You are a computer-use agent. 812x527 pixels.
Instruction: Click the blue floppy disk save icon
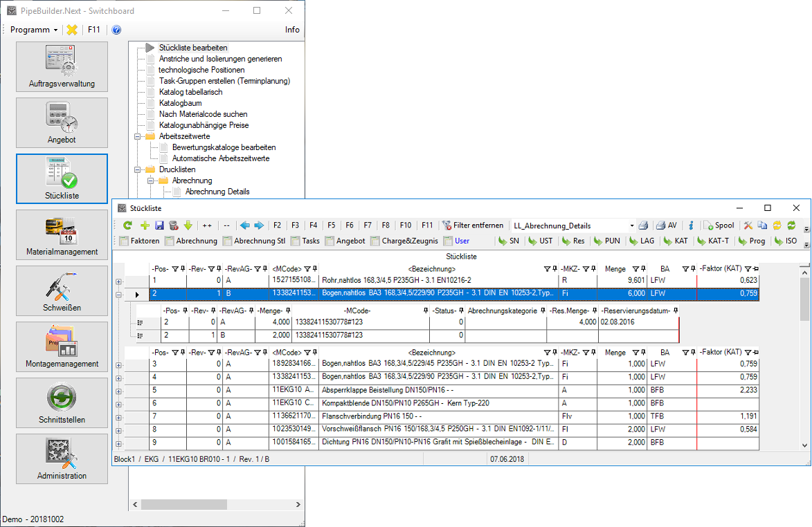(159, 225)
